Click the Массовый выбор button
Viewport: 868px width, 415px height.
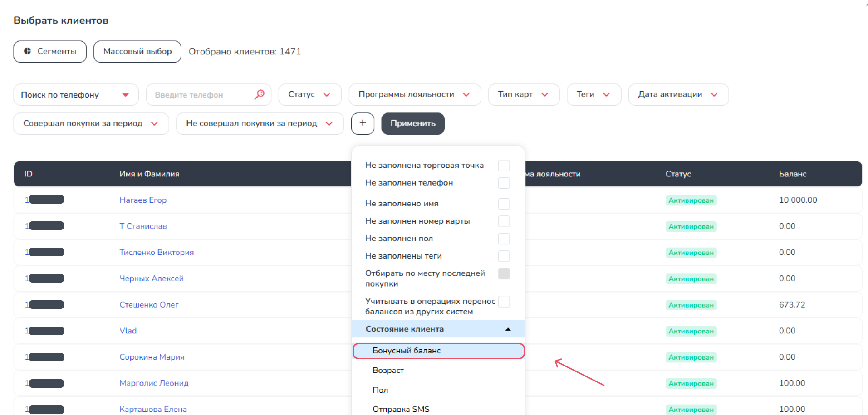(x=137, y=52)
